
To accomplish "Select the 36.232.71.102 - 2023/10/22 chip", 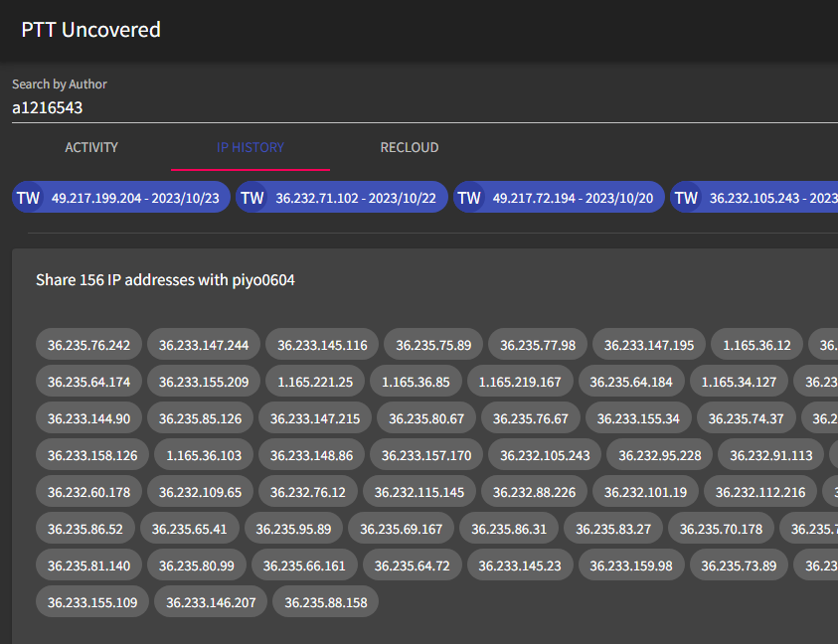I will pyautogui.click(x=356, y=198).
